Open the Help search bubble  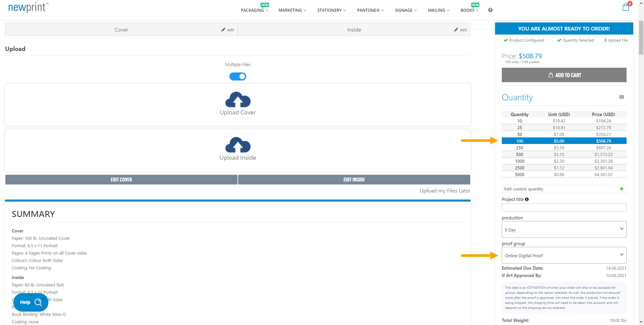(x=31, y=302)
